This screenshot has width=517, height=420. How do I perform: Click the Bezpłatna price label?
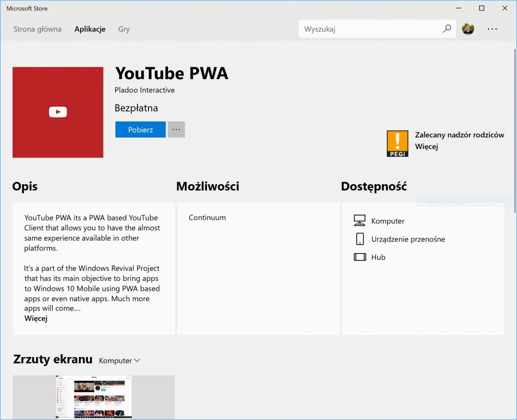[136, 108]
